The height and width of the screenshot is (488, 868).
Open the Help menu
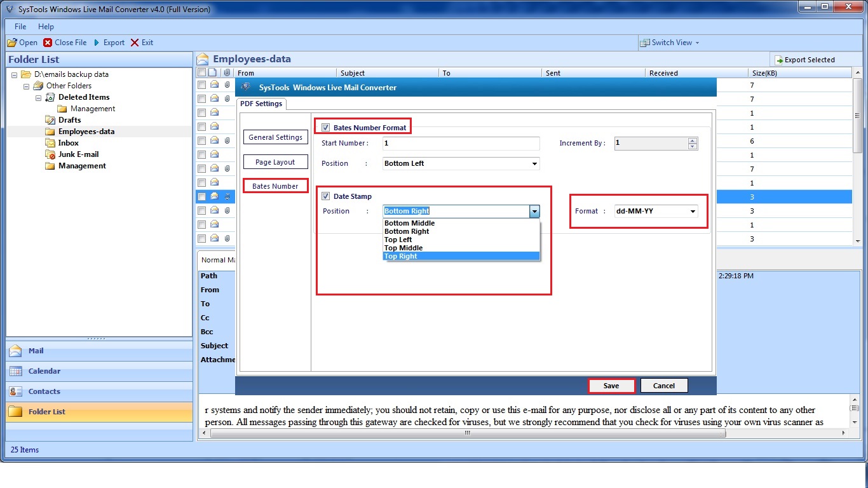[x=46, y=27]
